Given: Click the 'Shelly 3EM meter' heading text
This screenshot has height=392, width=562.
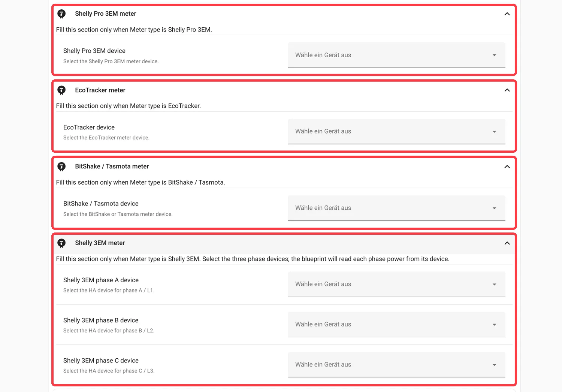Looking at the screenshot, I should click(x=100, y=243).
